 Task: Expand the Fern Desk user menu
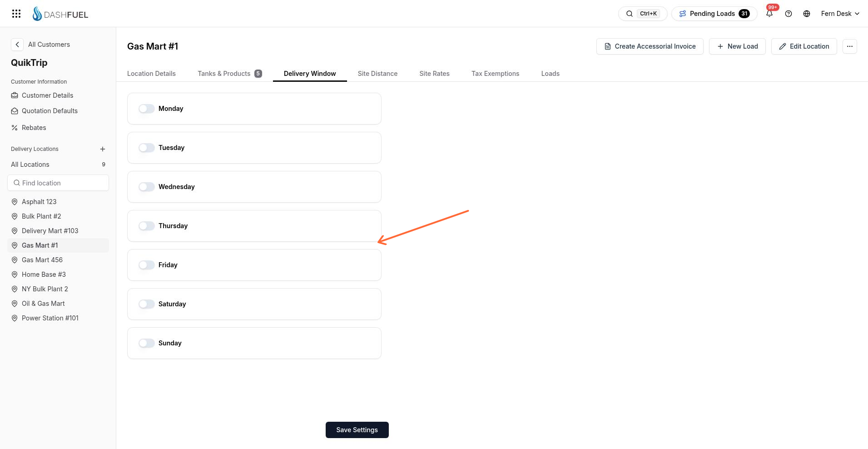coord(840,14)
